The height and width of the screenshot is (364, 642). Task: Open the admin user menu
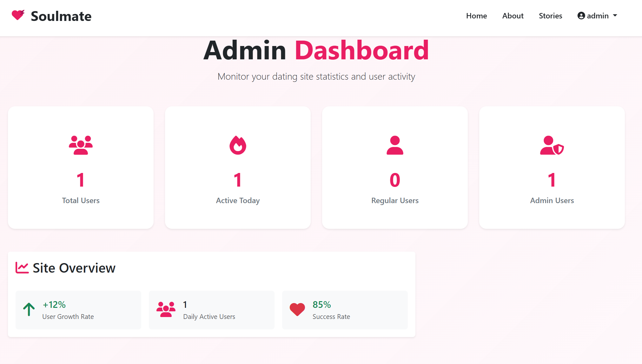tap(597, 16)
